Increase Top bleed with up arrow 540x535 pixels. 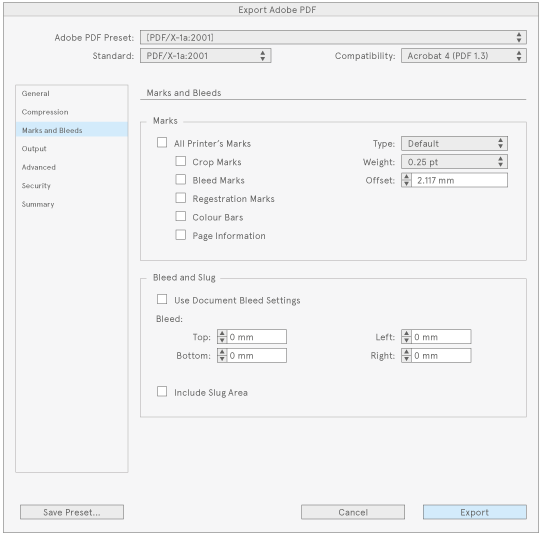click(222, 333)
